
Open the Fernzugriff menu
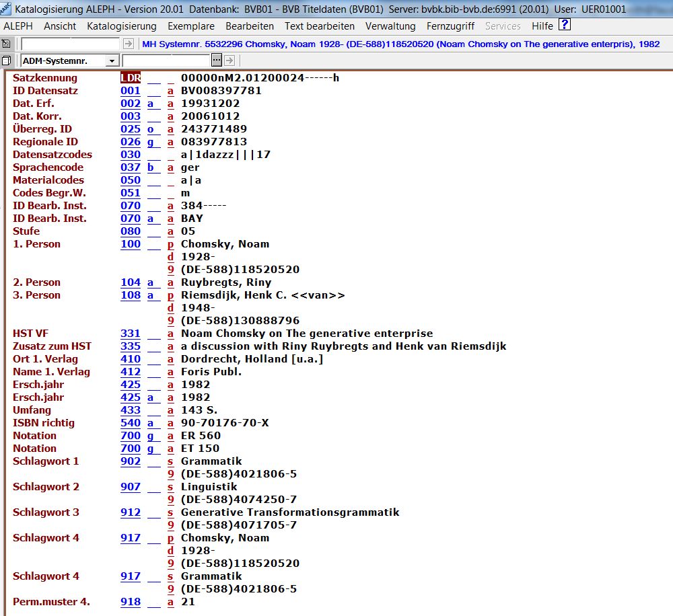point(450,26)
